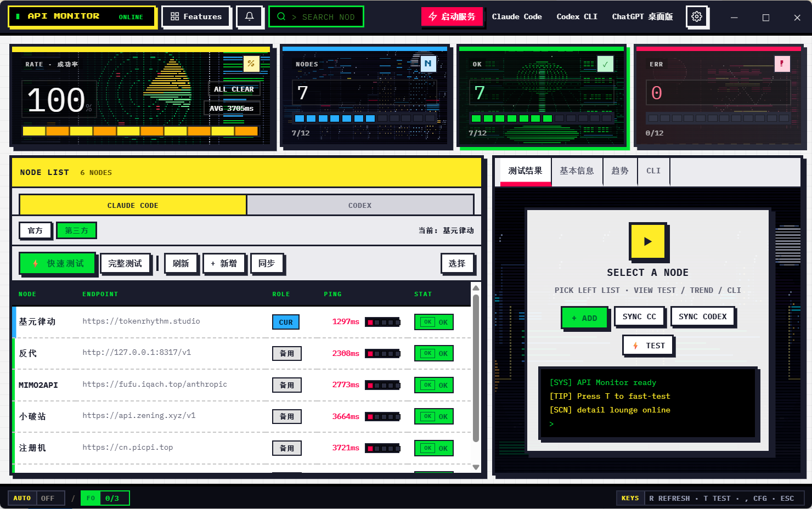812x509 pixels.
Task: Click OK status of 基元律动
Action: pyautogui.click(x=434, y=322)
